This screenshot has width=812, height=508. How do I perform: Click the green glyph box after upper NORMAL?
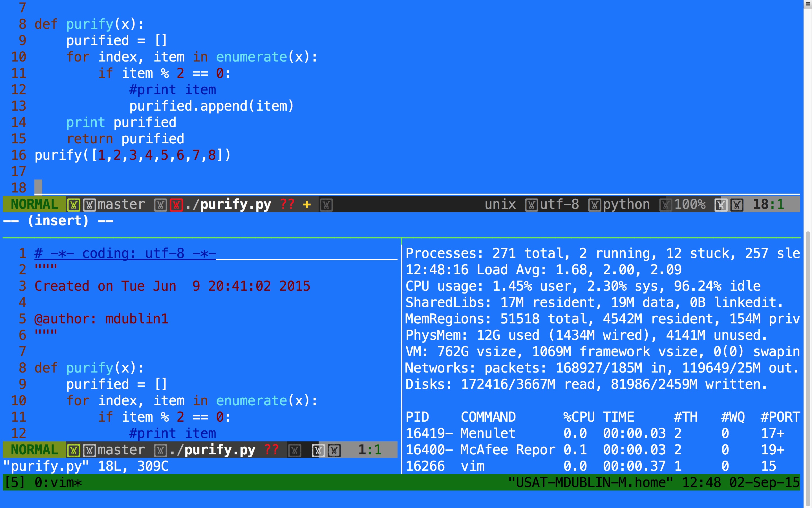[74, 205]
